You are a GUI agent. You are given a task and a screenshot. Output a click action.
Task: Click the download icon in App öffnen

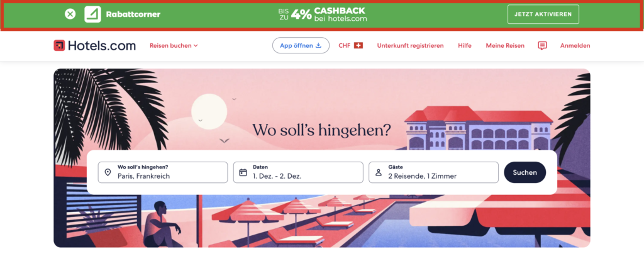(x=318, y=46)
